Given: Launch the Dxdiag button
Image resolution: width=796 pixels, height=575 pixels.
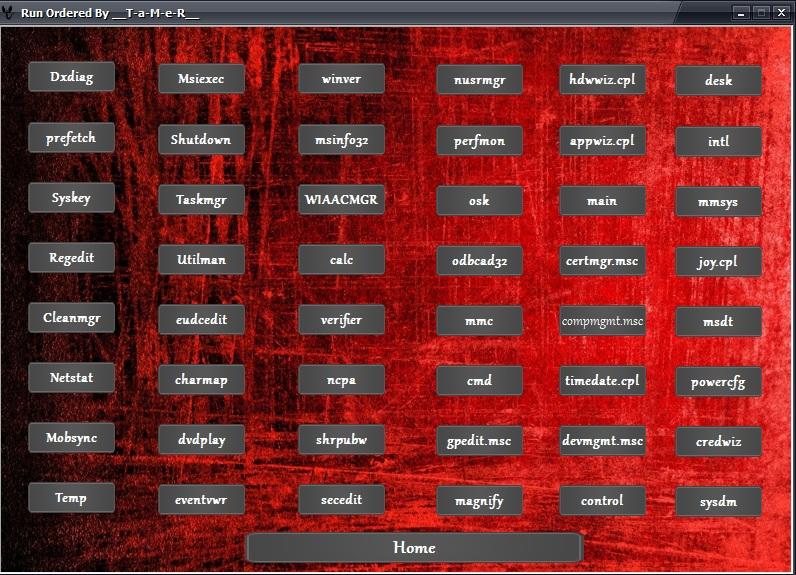Looking at the screenshot, I should [72, 77].
